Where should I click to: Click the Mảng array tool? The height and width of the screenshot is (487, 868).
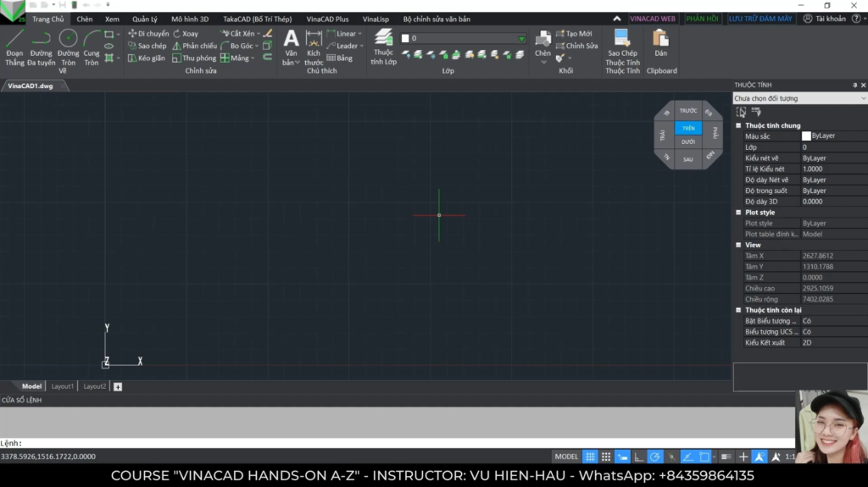235,58
